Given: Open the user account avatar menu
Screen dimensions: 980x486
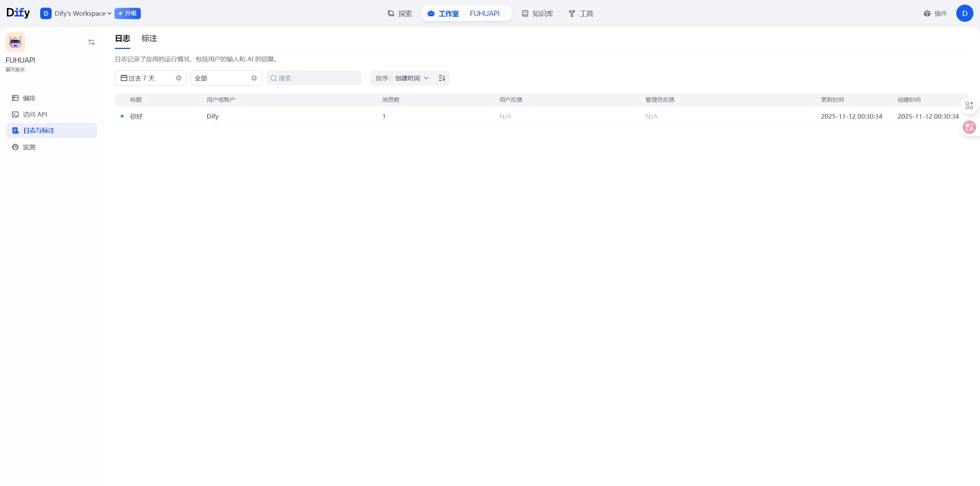Looking at the screenshot, I should pos(965,13).
